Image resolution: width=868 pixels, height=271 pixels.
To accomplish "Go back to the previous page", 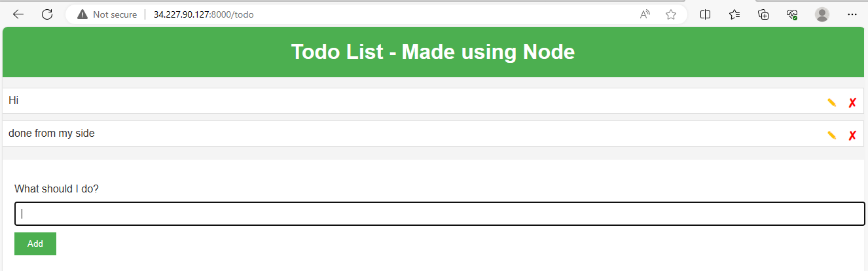I will click(x=18, y=14).
